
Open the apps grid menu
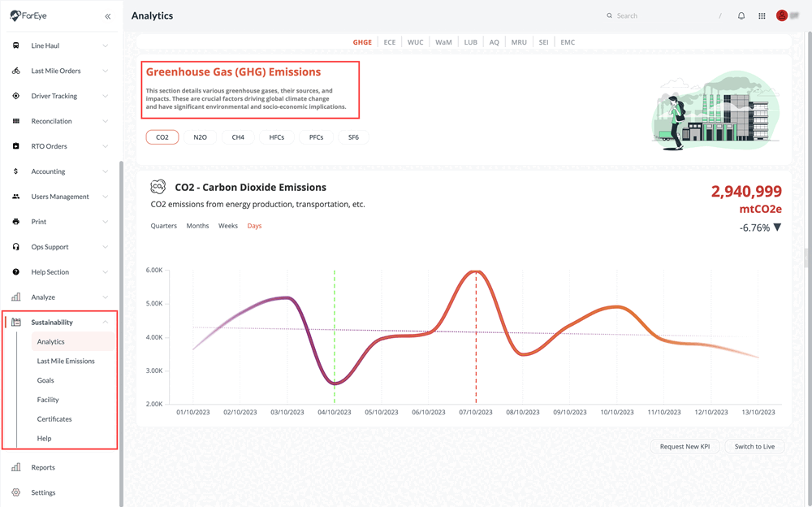coord(762,15)
